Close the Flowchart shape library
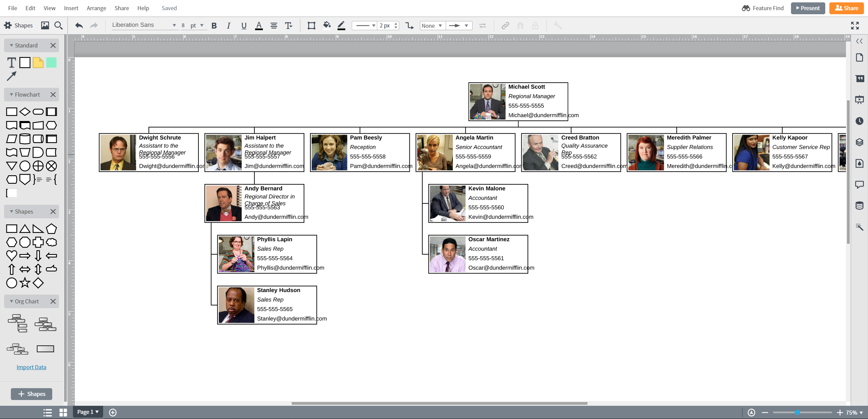 53,95
